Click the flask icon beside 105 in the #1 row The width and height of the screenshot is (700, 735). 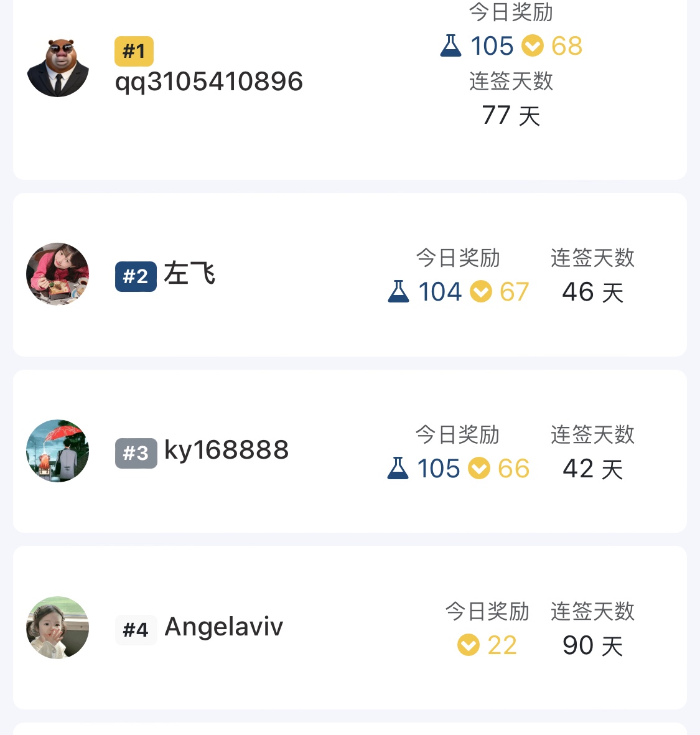point(450,46)
